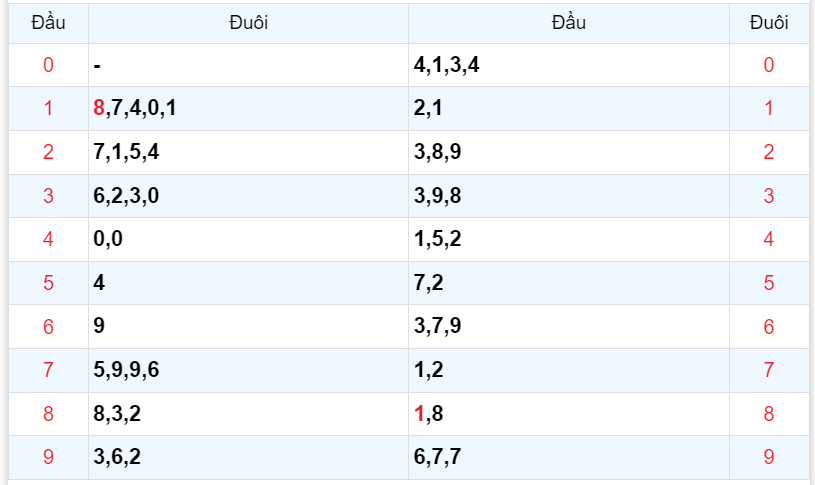Click the cell with values 6,7,7
Image resolution: width=815 pixels, height=485 pixels.
tap(437, 457)
